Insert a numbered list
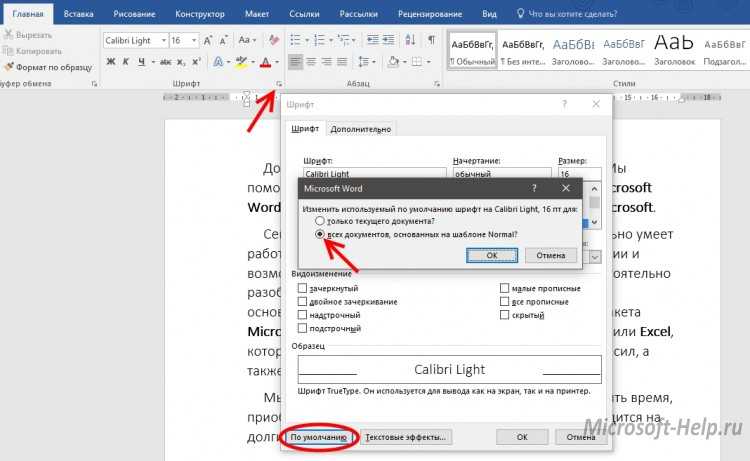Viewport: 750px width, 461px height. pyautogui.click(x=319, y=40)
